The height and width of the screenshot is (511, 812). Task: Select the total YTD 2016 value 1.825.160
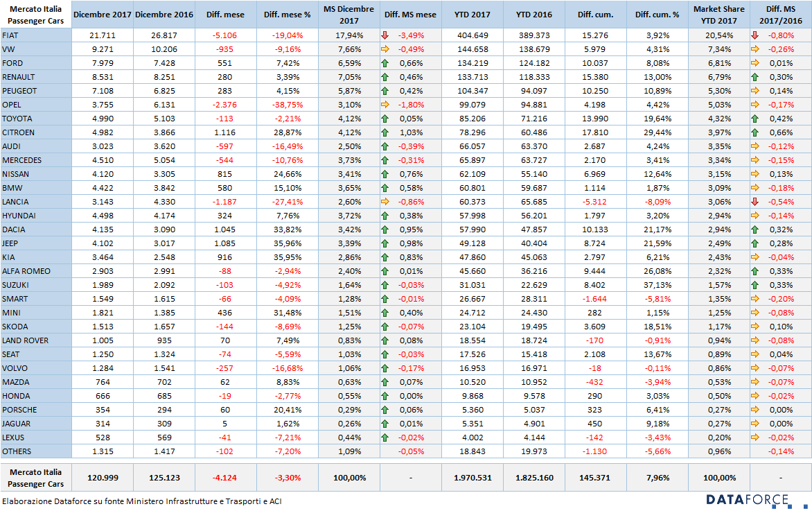click(534, 478)
